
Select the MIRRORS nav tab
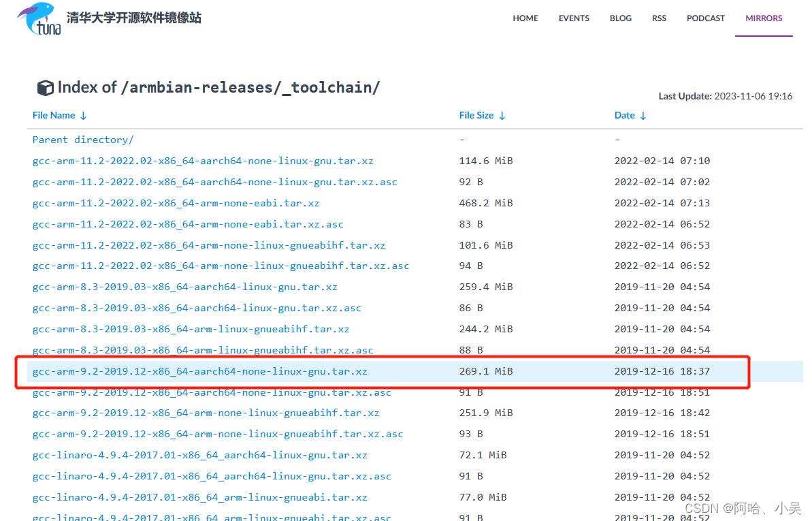pyautogui.click(x=764, y=18)
